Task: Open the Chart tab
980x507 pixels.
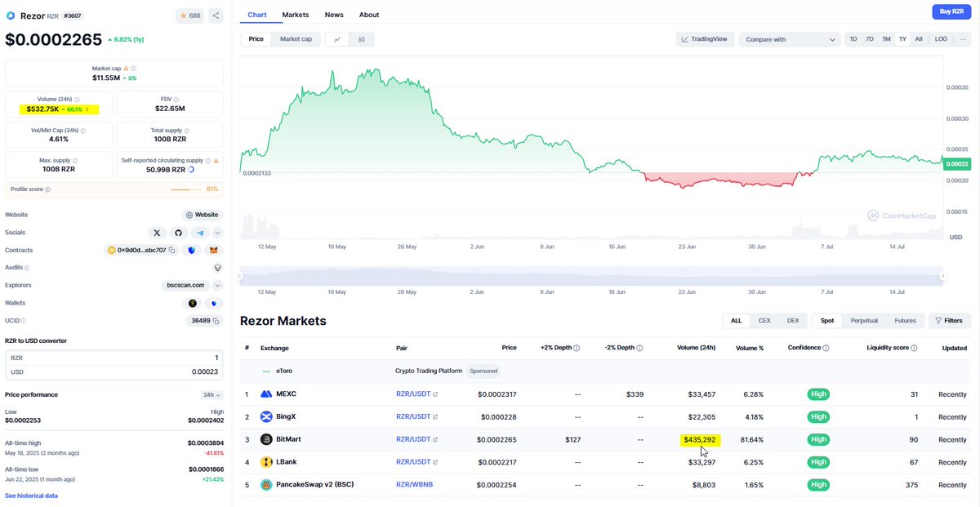Action: 256,15
